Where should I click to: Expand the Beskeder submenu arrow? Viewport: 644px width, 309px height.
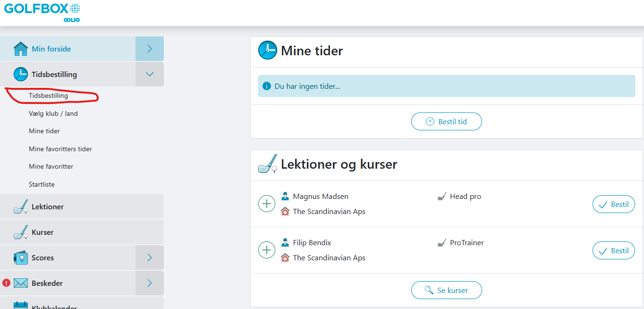coord(150,283)
